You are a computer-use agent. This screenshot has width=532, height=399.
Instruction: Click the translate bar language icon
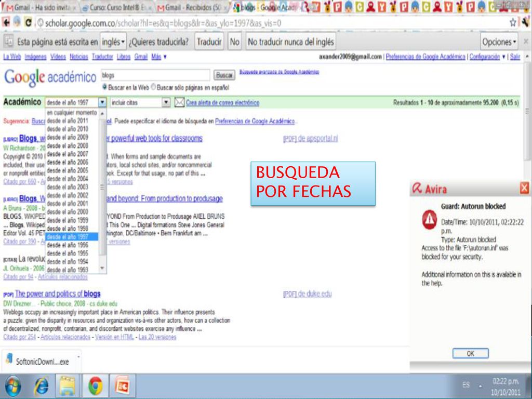pos(9,42)
